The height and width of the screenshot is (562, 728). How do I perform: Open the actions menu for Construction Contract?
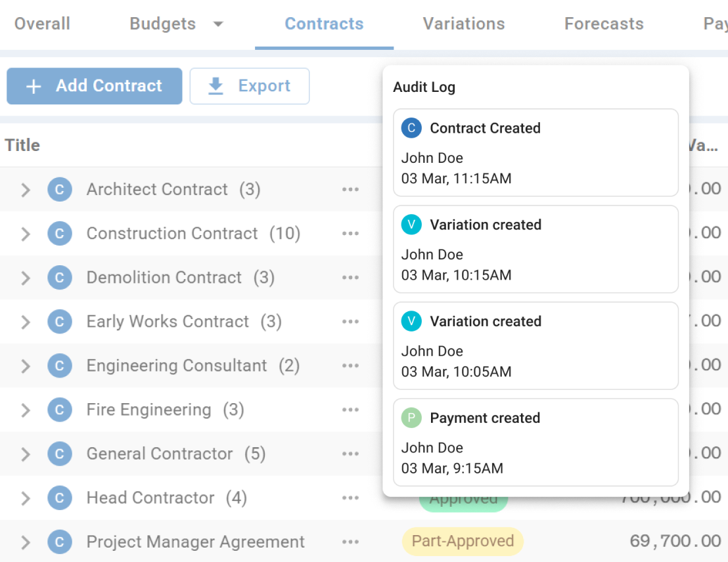[351, 233]
